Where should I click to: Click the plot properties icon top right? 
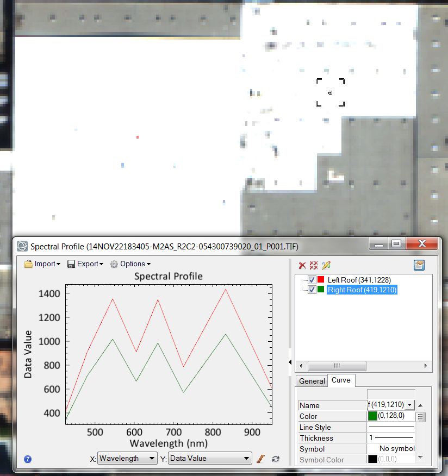[419, 265]
